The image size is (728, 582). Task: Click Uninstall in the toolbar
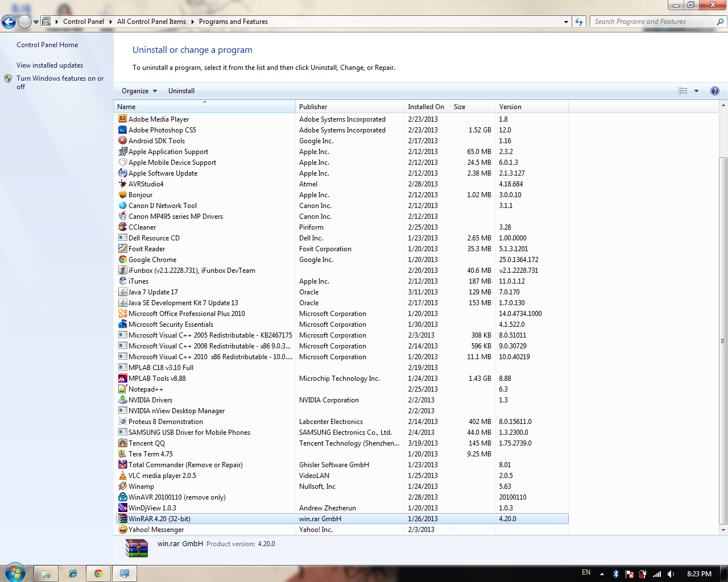181,91
